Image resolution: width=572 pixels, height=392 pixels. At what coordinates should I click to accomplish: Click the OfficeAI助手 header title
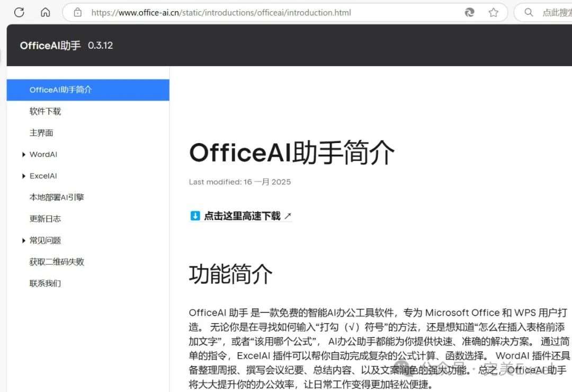coord(50,45)
